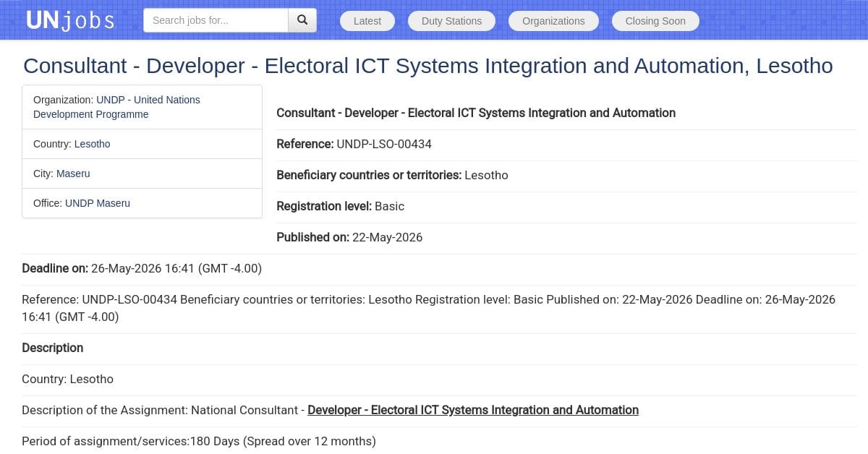Screen dimensions: 868x454
Task: Click the 'Deadline on: 26-May-2026 16:41' line
Action: coord(142,268)
